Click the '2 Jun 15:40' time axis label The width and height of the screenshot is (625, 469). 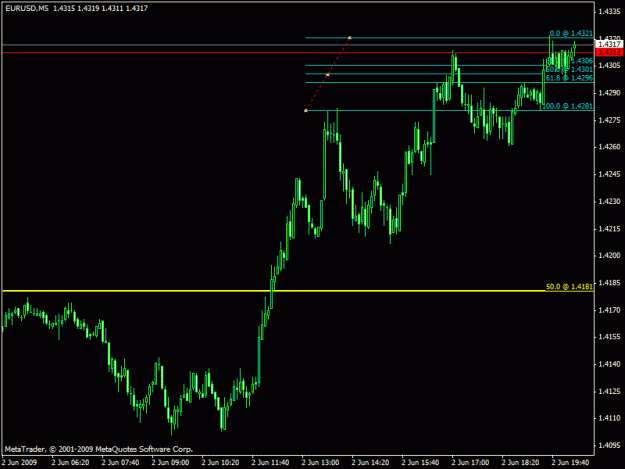[421, 462]
